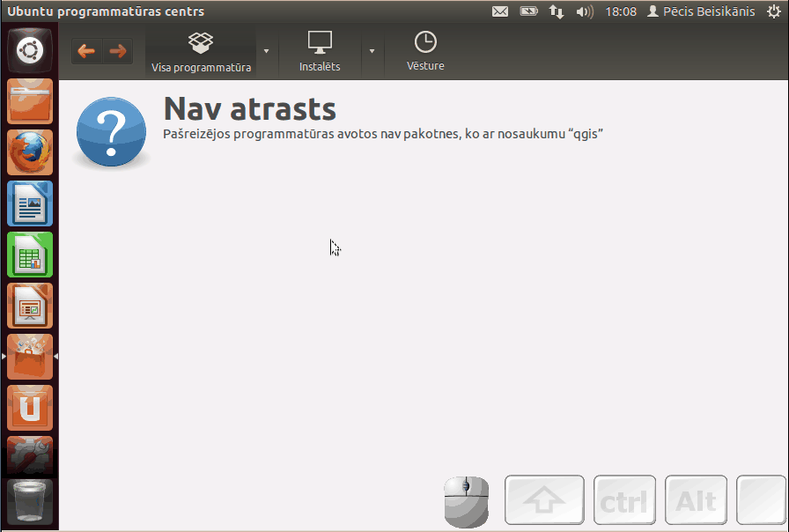Open LibreOffice Writer from the launcher
The width and height of the screenshot is (789, 532).
pos(30,203)
